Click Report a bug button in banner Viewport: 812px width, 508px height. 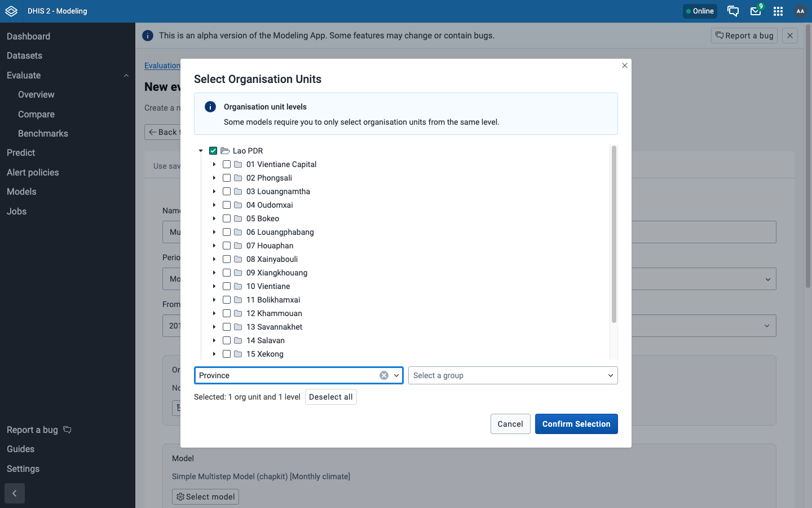(x=744, y=36)
